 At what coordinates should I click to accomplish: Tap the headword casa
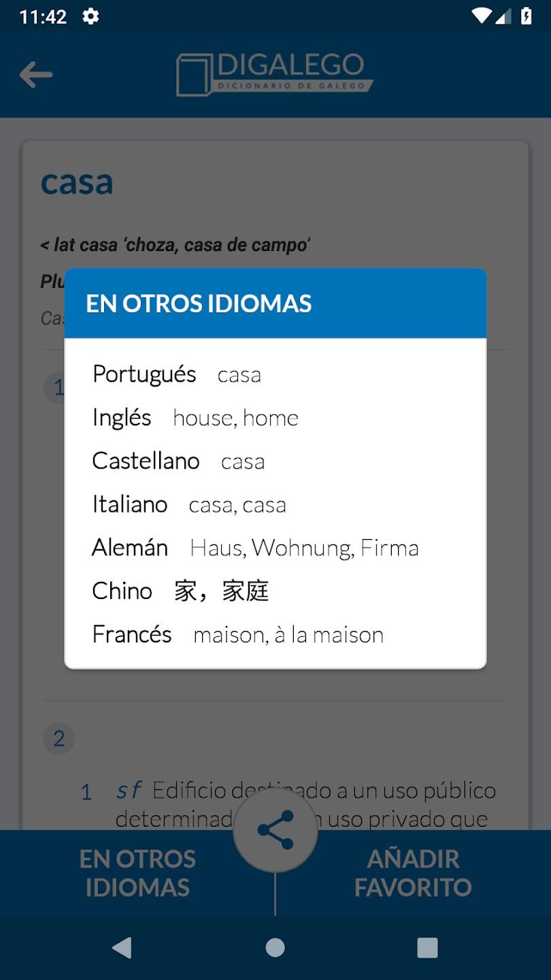(x=76, y=182)
